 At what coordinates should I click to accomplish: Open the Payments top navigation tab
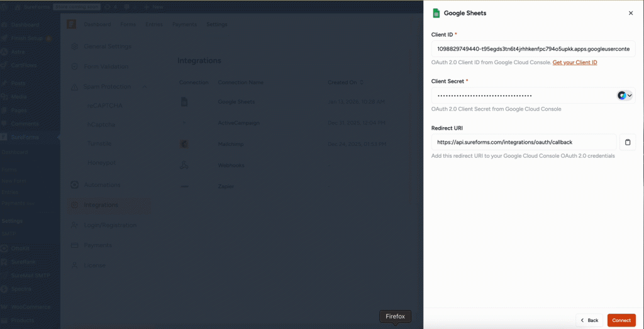coord(185,25)
